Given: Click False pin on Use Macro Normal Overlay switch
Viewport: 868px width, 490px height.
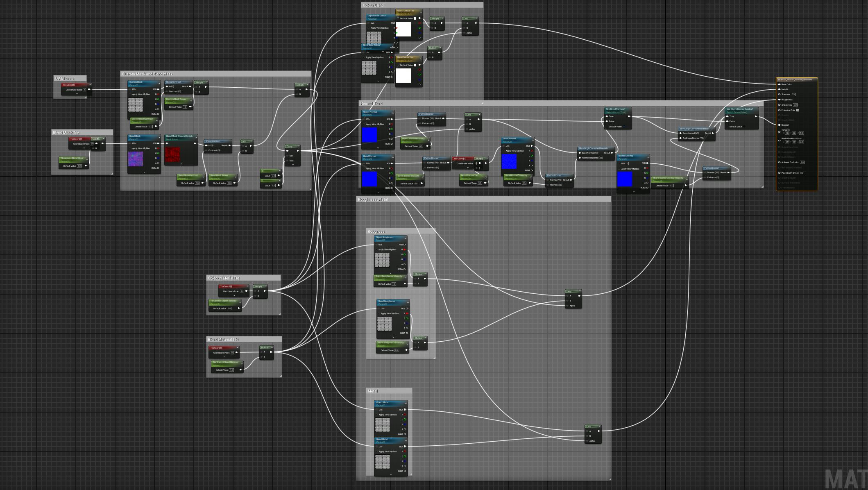Looking at the screenshot, I should click(727, 121).
